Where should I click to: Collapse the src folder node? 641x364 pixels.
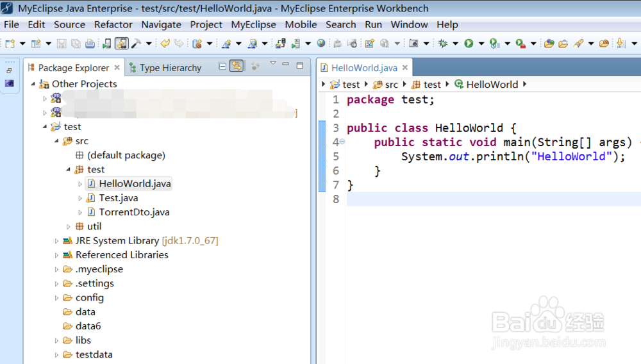[56, 141]
